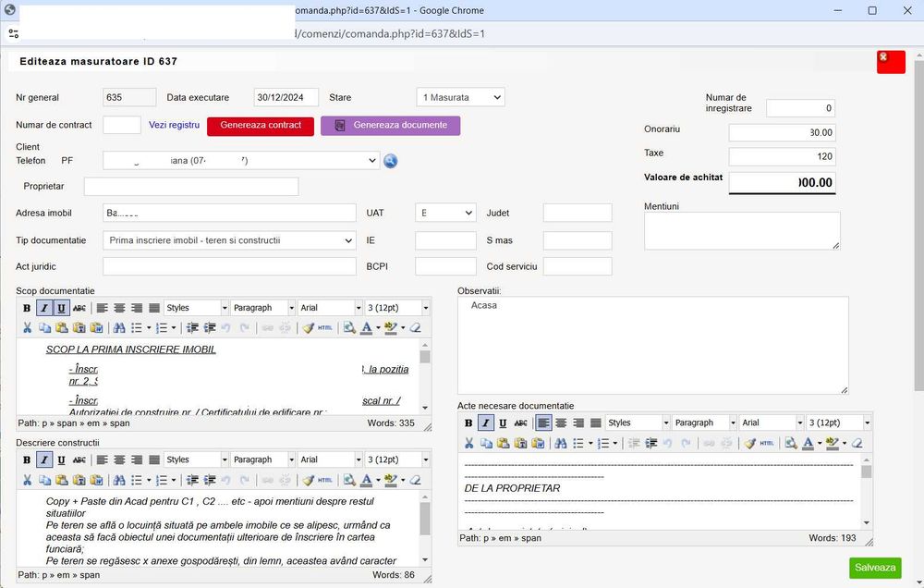The height and width of the screenshot is (588, 924).
Task: Align text left in Scop documentatie editor
Action: click(103, 308)
